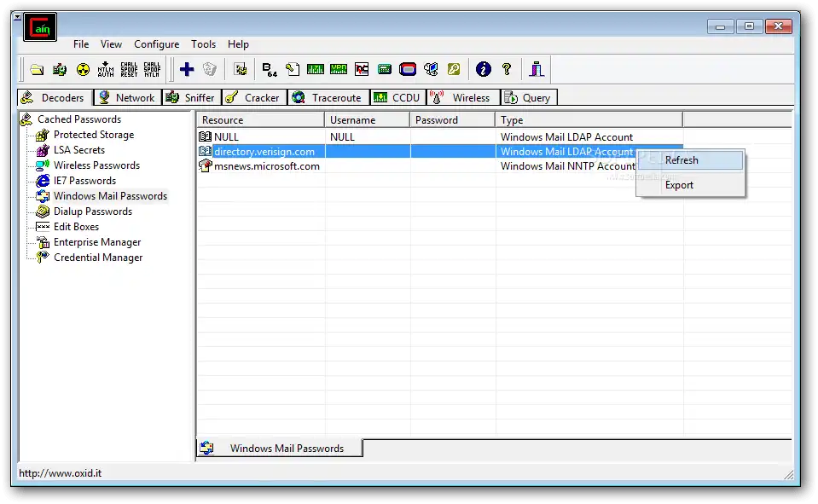The image size is (818, 504).
Task: Open the Configure menu
Action: coord(156,44)
